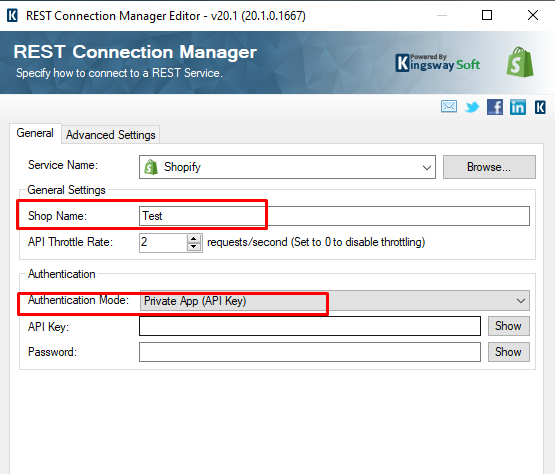Click the 'Shop Name:' label
Screen dimensions: 555x474
tap(57, 216)
